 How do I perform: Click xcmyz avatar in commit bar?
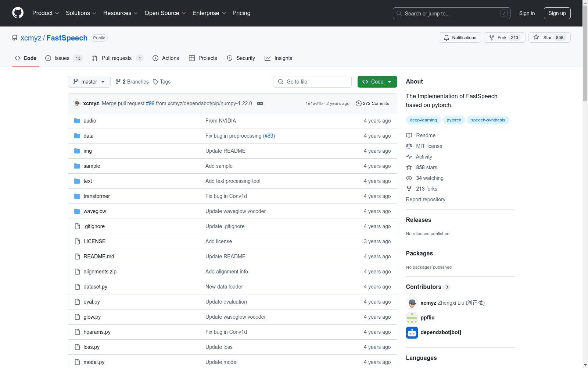77,103
